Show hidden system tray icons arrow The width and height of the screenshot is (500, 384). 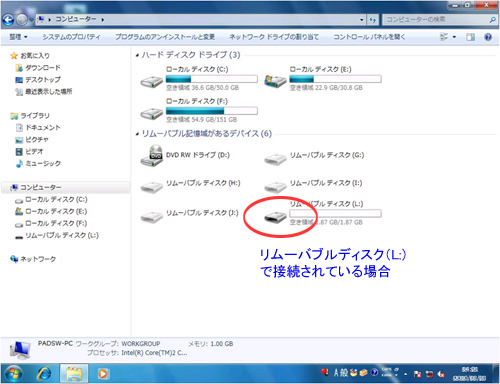point(405,374)
